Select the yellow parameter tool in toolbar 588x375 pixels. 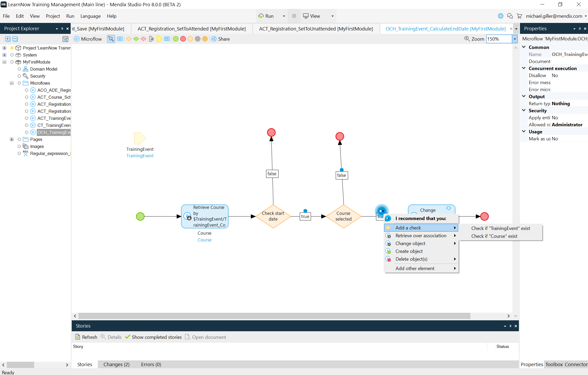(159, 39)
